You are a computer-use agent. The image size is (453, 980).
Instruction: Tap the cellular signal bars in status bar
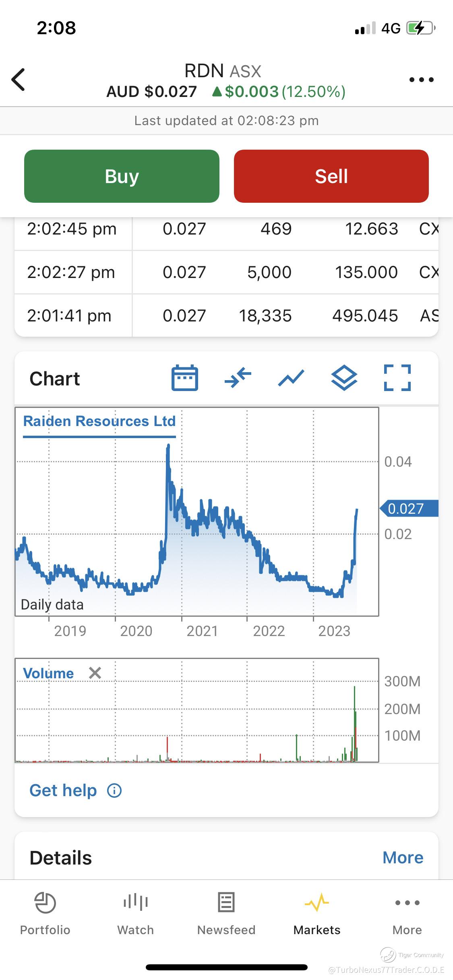(365, 28)
